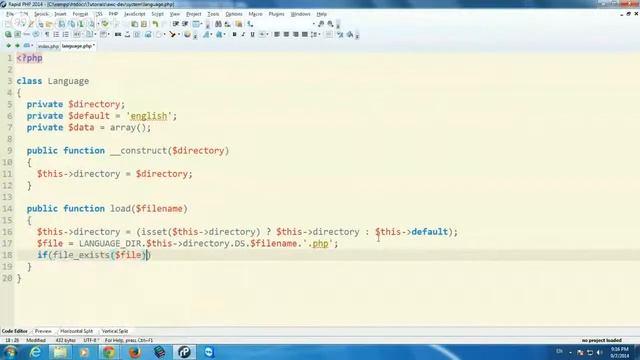Switch to the Preview tab
Screen dimensions: 640x360
tap(43, 331)
